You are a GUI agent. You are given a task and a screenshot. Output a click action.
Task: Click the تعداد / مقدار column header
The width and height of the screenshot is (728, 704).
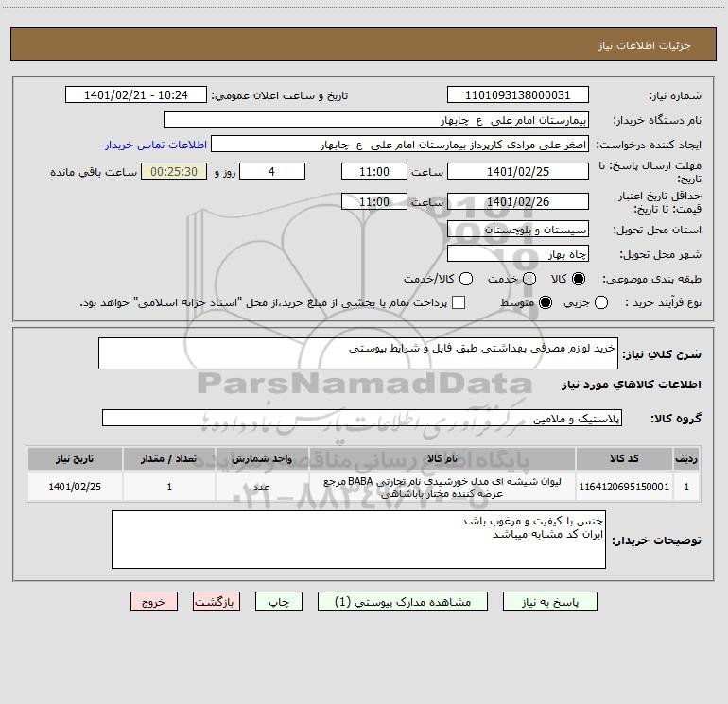[169, 458]
